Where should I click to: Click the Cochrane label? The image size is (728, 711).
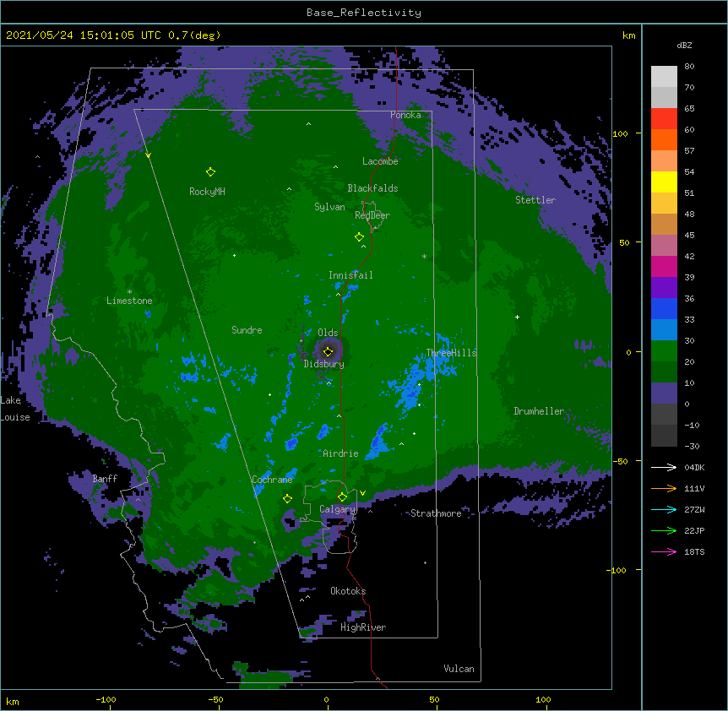click(x=272, y=480)
